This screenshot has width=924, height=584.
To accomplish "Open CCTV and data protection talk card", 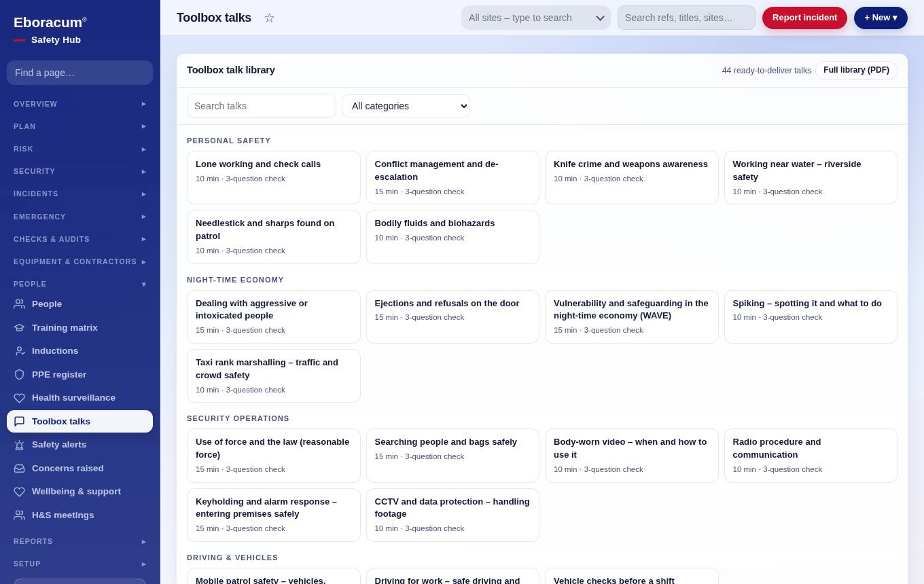I will click(452, 515).
